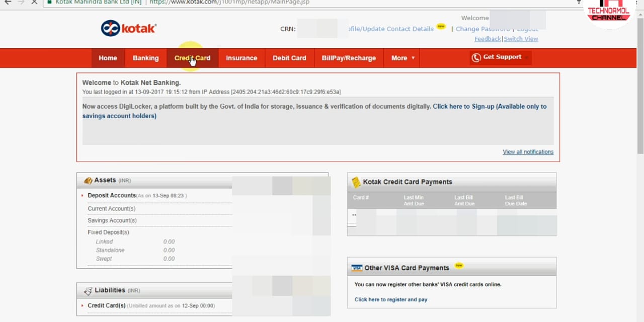Click the Kotak Credit Card Payments icon
The width and height of the screenshot is (644, 322).
(356, 182)
